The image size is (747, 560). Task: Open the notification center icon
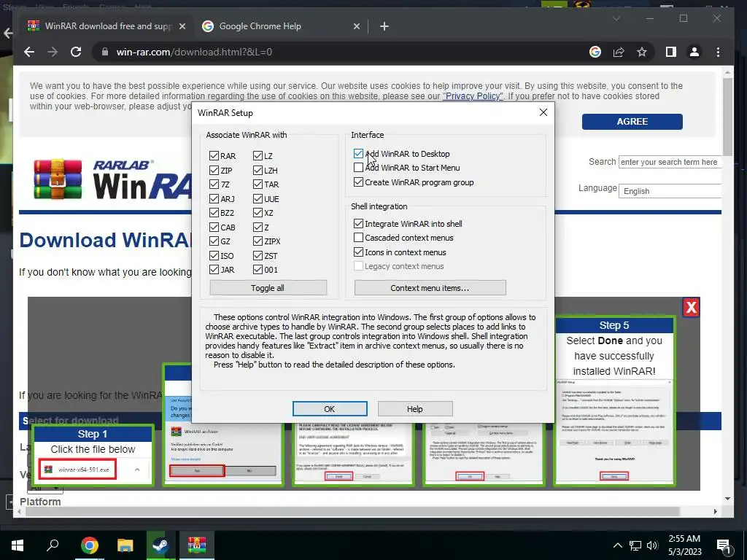pyautogui.click(x=724, y=545)
